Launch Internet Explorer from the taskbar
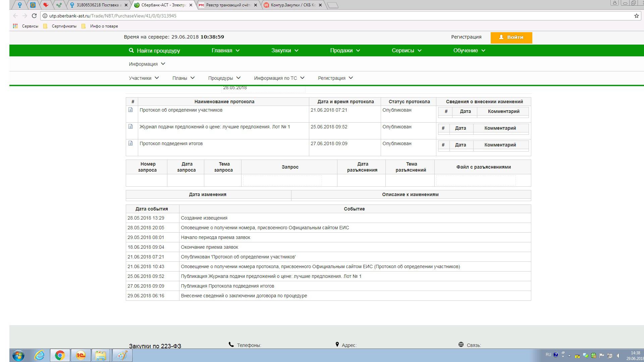 coord(39,355)
